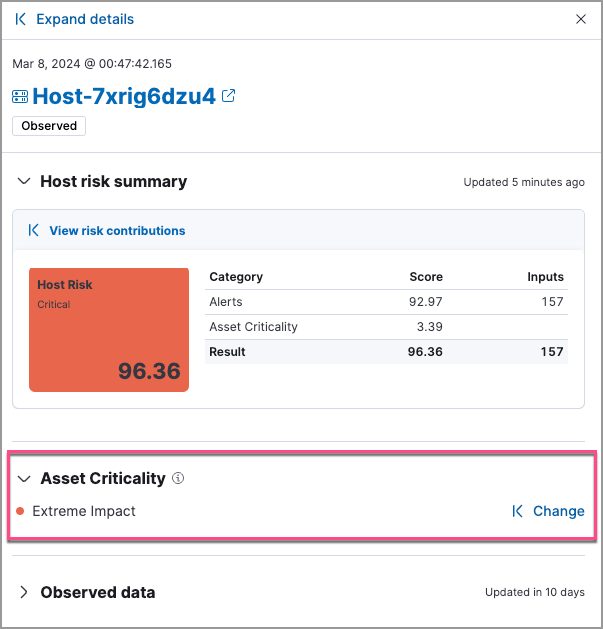
Task: Collapse the Asset Criticality section chevron
Action: [x=24, y=479]
